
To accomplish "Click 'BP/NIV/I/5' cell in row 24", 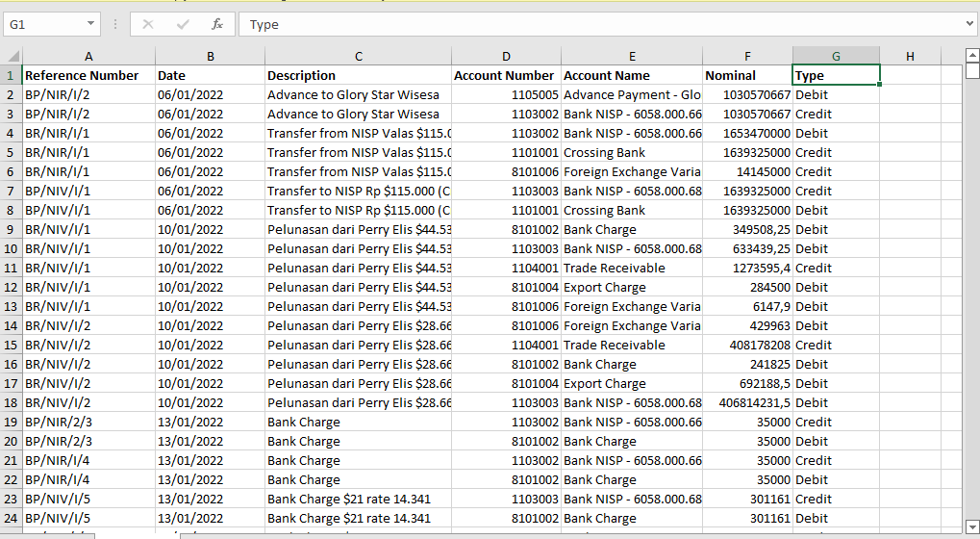I will pyautogui.click(x=88, y=519).
